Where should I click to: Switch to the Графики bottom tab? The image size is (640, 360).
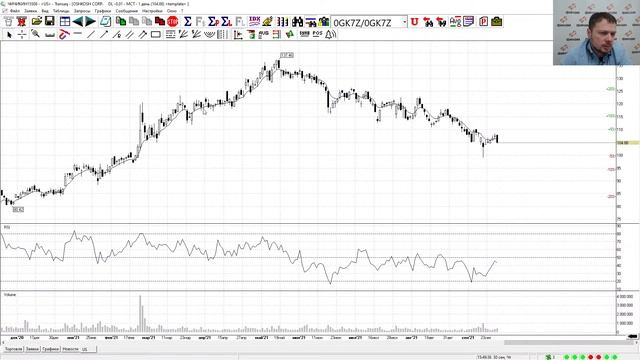click(x=51, y=349)
